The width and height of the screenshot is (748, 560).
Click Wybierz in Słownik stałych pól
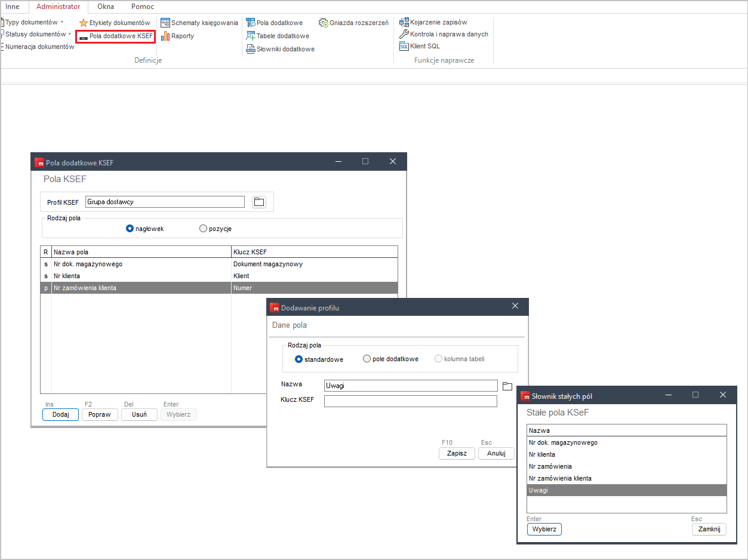click(544, 529)
